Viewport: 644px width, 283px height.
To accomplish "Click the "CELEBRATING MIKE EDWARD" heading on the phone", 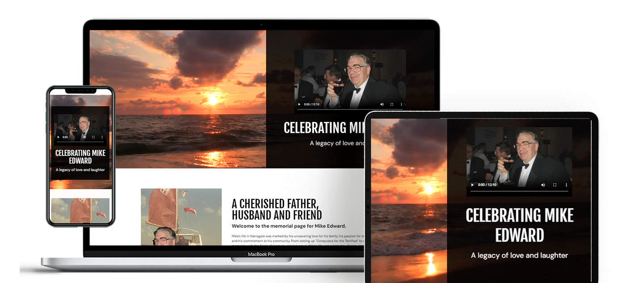I will point(80,157).
